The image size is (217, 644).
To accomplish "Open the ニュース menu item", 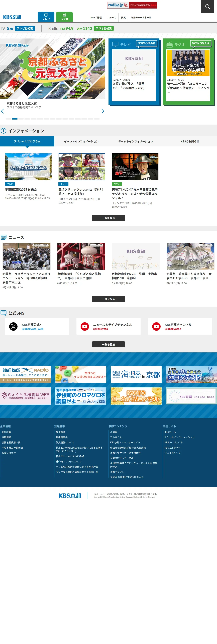I will tap(111, 18).
